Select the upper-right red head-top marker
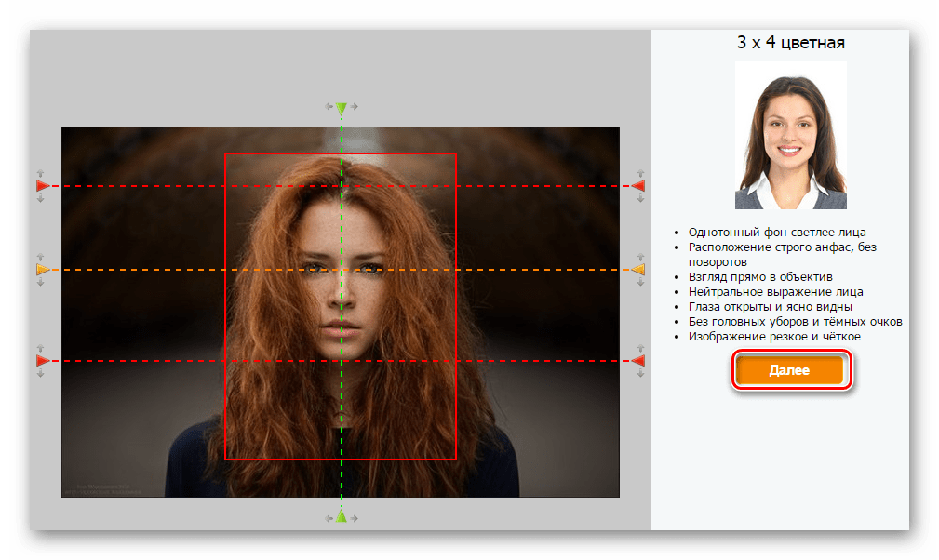The height and width of the screenshot is (560, 939). tap(638, 186)
